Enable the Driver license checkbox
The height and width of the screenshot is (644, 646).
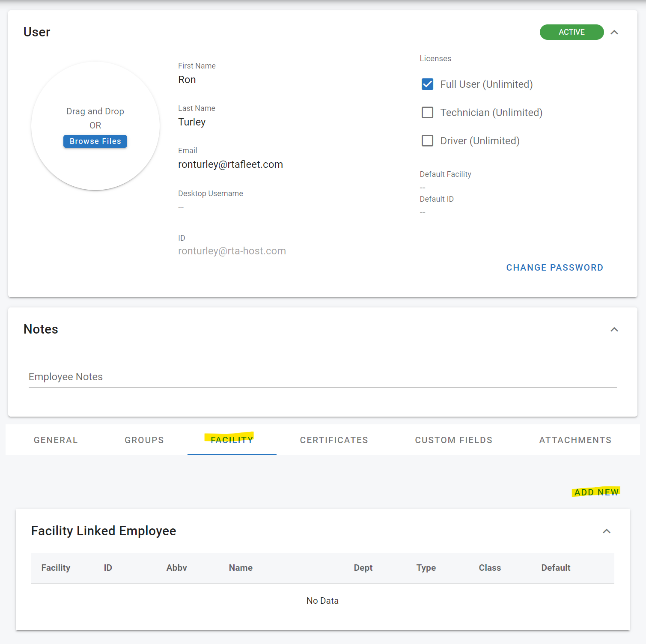427,141
